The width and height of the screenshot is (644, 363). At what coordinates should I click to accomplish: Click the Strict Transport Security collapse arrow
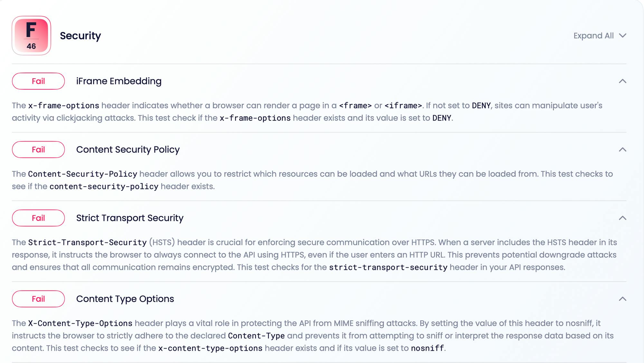coord(622,218)
